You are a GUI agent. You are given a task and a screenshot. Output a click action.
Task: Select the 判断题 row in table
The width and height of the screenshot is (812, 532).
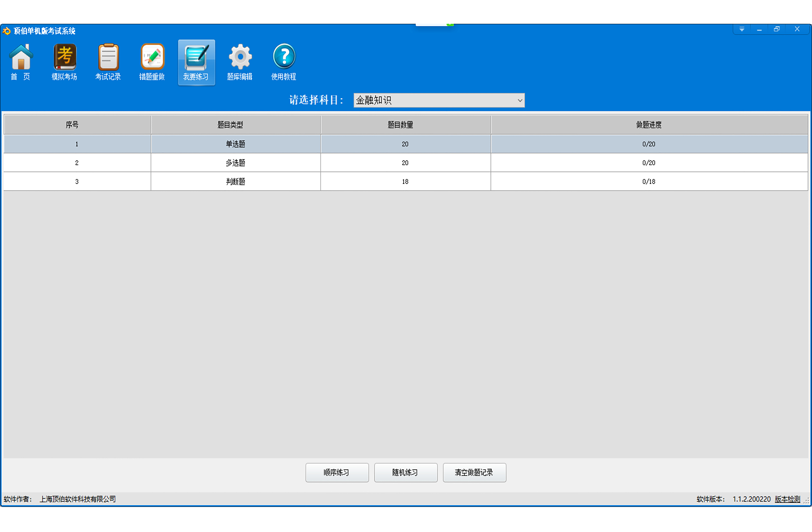(235, 182)
